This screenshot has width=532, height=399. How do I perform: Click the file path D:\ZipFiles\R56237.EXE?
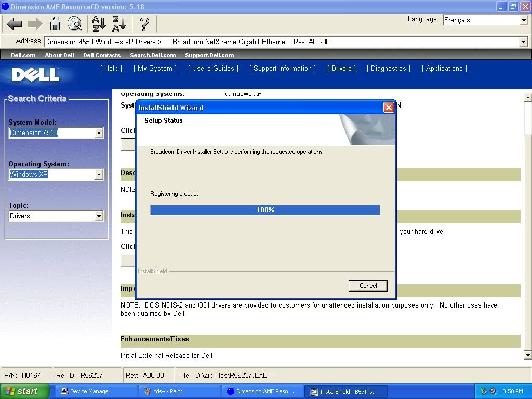(231, 375)
